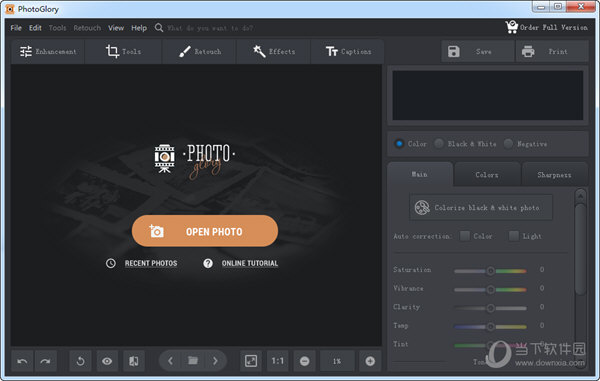Open the File menu
Viewport: 600px width, 381px height.
coord(16,28)
